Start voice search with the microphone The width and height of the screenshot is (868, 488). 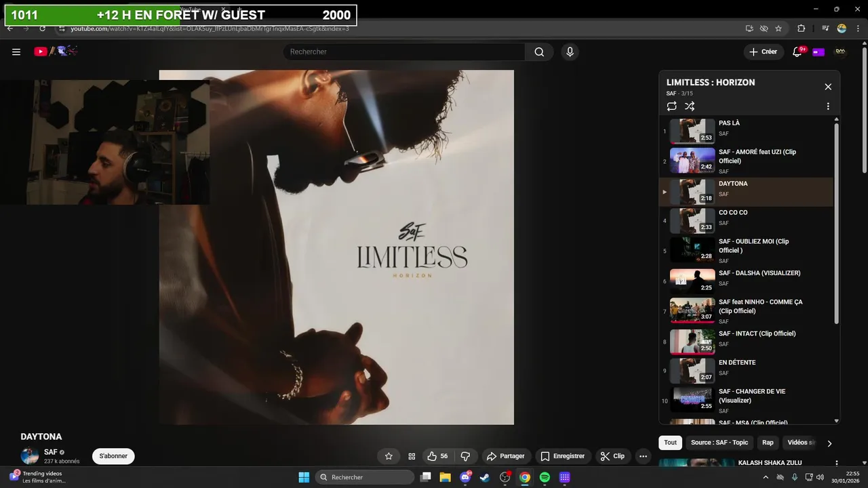(x=570, y=52)
